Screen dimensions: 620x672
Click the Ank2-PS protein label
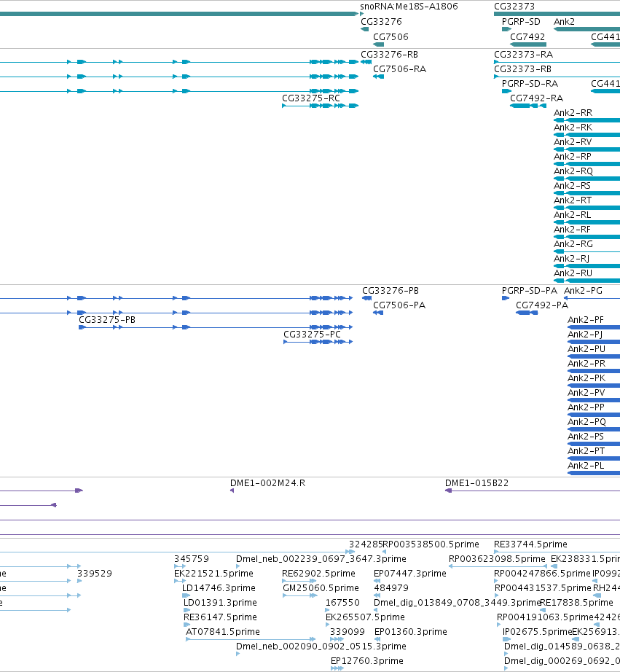coord(586,437)
